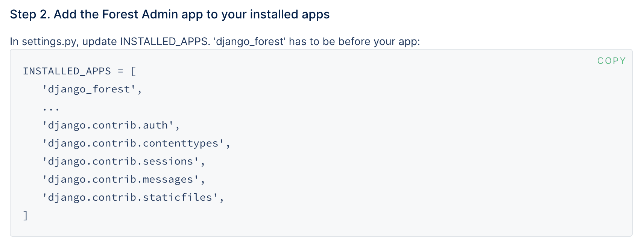Viewport: 644px width, 245px height.
Task: Click the closing bracket line in the code
Action: click(26, 216)
